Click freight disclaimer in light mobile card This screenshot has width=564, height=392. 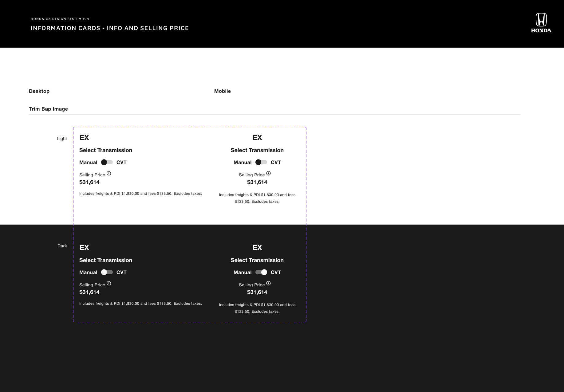pyautogui.click(x=257, y=198)
